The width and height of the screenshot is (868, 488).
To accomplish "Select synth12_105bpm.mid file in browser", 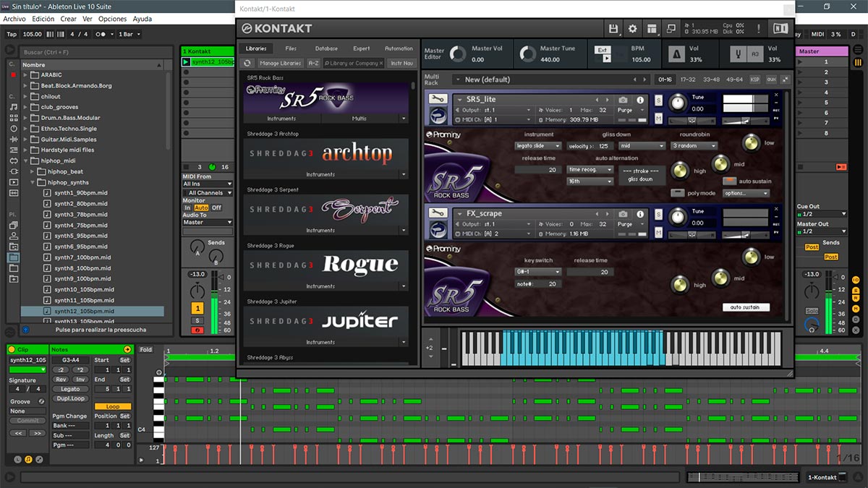I will point(93,311).
